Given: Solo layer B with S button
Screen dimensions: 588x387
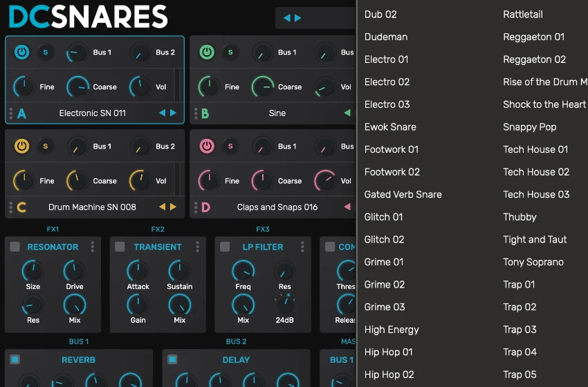Looking at the screenshot, I should tap(230, 52).
